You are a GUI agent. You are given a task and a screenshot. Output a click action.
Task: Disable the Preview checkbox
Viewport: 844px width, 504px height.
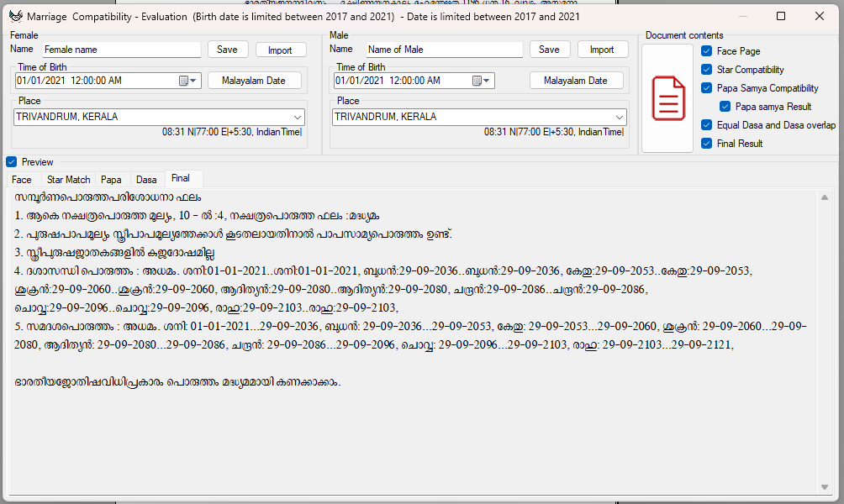(11, 162)
